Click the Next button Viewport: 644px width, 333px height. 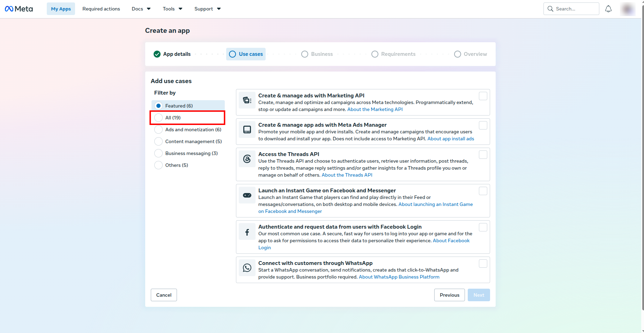point(479,295)
